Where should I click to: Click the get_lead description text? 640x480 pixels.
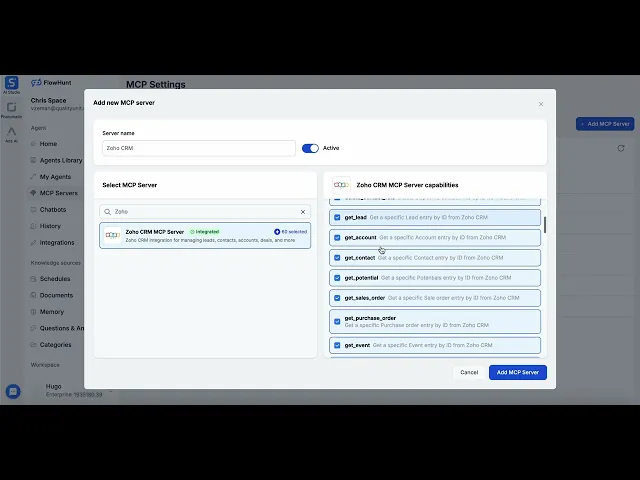[429, 218]
